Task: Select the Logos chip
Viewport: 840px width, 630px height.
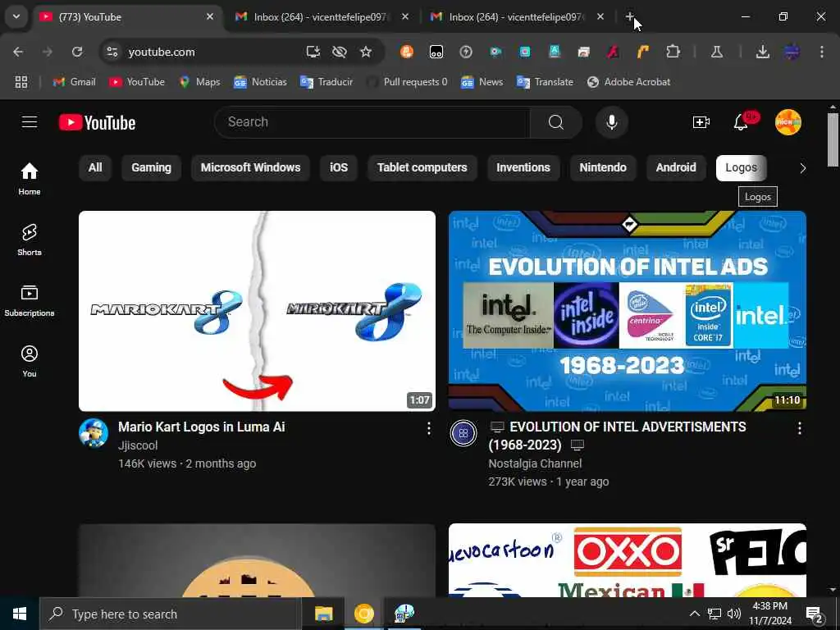Action: coord(741,167)
